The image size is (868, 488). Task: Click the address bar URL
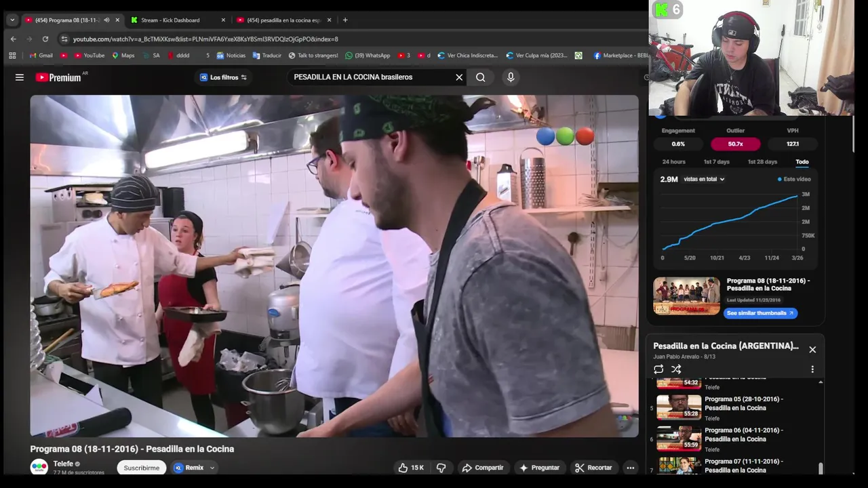tap(205, 39)
